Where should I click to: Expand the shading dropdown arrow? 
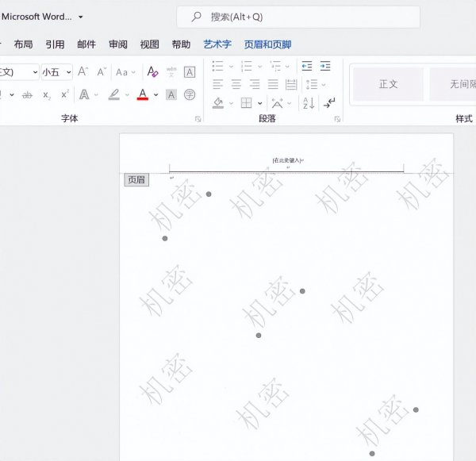click(x=231, y=103)
